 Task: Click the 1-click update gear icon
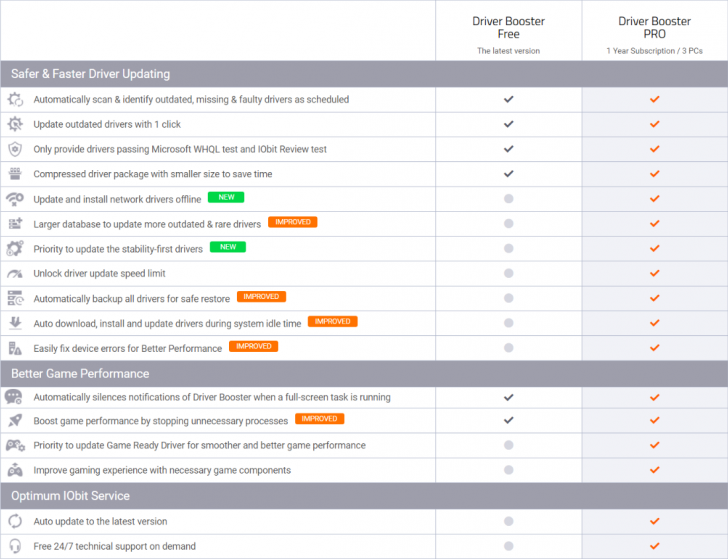(15, 124)
